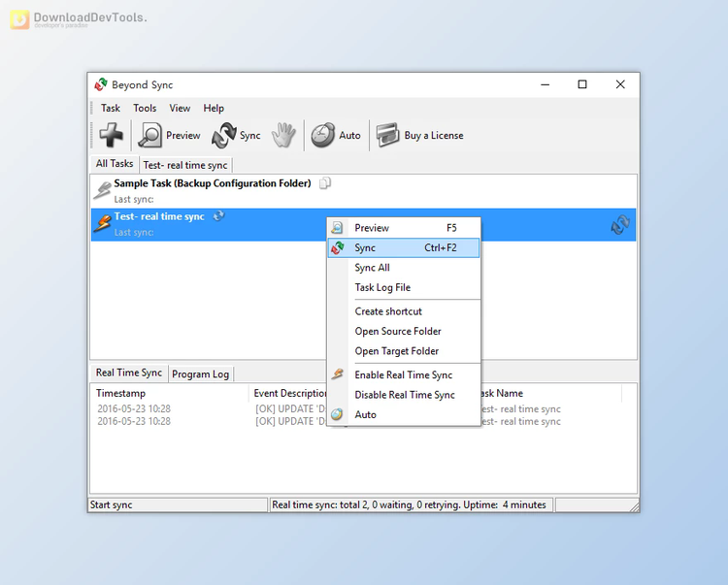Image resolution: width=728 pixels, height=585 pixels.
Task: Click the Timestamp column header
Action: click(120, 394)
